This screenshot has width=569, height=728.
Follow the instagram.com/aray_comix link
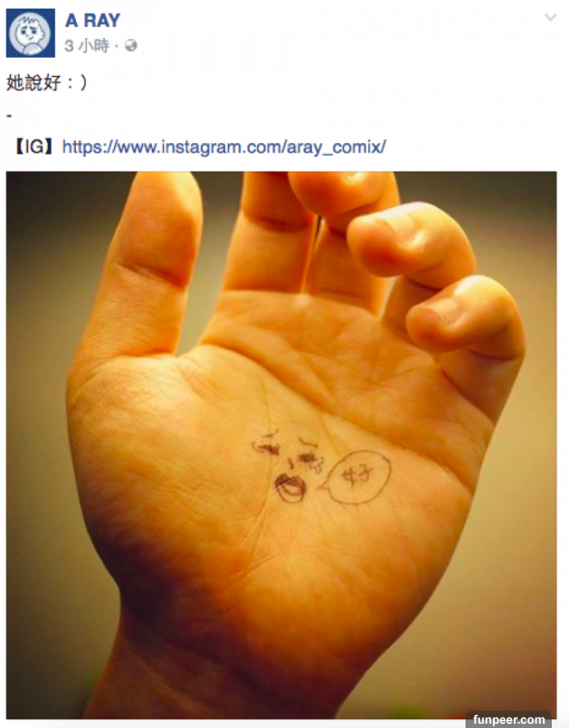click(x=224, y=147)
